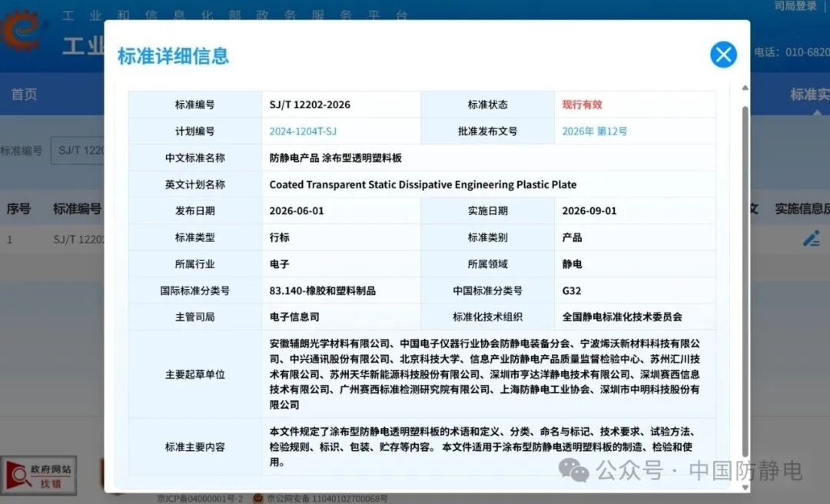Click the platform gear logo icon
Image resolution: width=830 pixels, height=504 pixels.
pos(20,30)
